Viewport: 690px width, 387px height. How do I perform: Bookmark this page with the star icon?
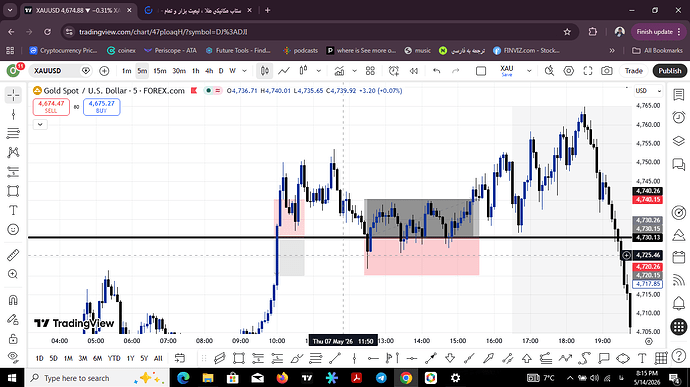567,32
